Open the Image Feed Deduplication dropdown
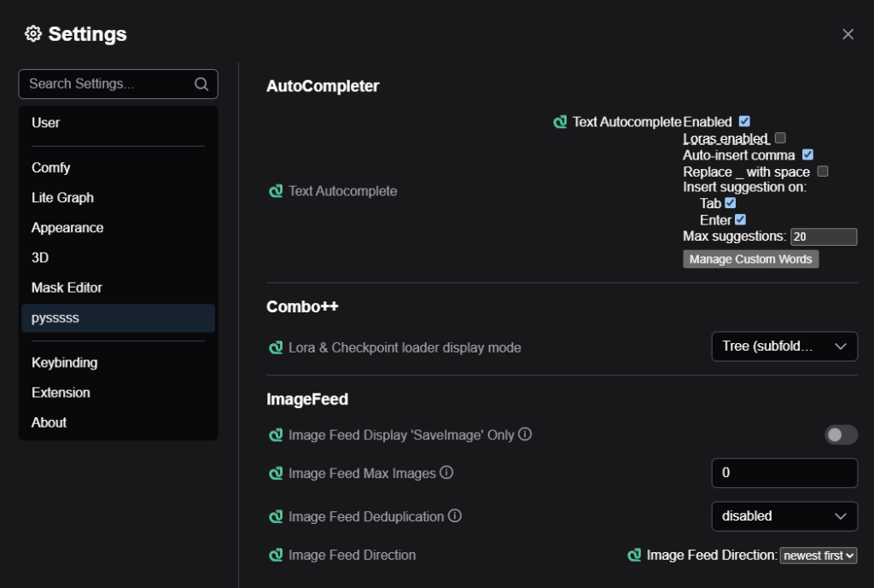 point(784,515)
